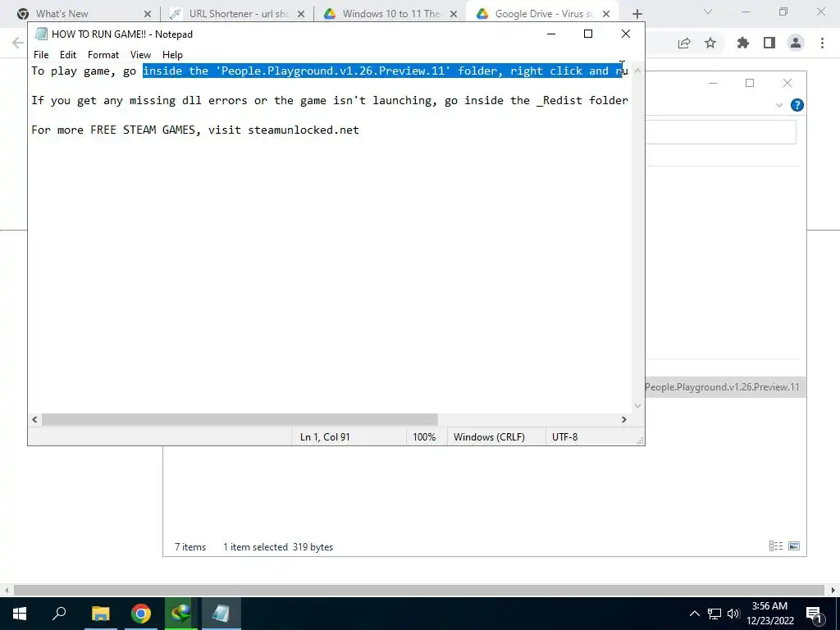Open the Notepad Format menu
The width and height of the screenshot is (840, 630).
tap(103, 55)
